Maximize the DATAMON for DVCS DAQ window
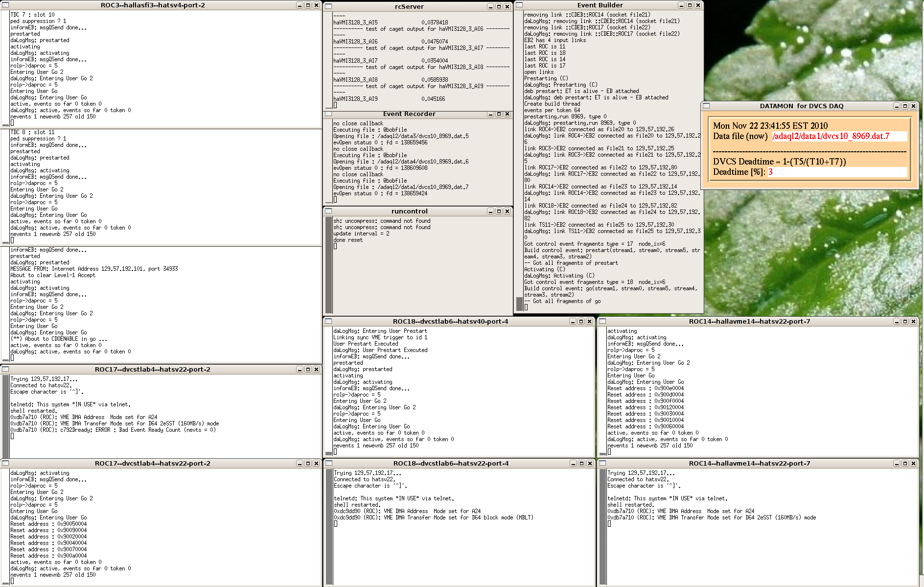This screenshot has height=587, width=924. (905, 106)
